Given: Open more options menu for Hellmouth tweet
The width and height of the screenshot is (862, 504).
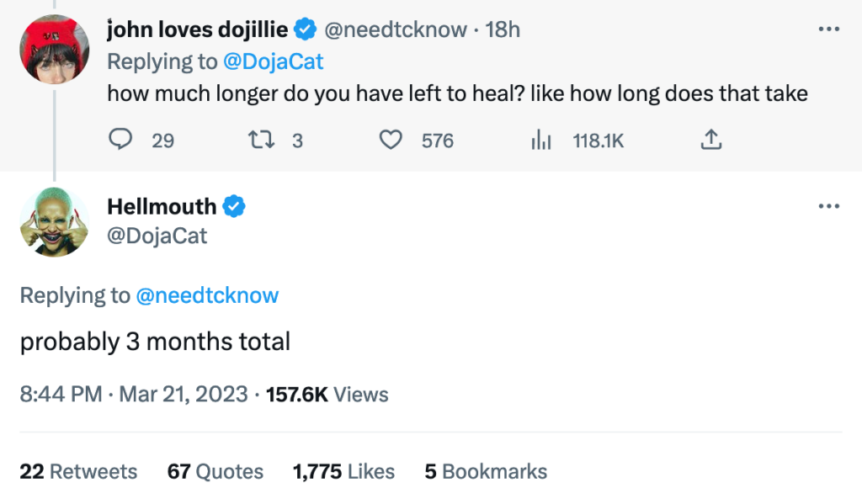Looking at the screenshot, I should (829, 205).
